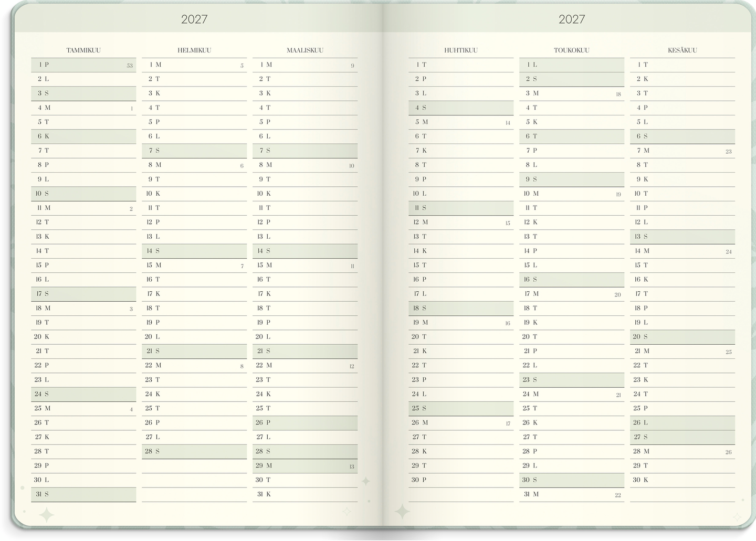The height and width of the screenshot is (541, 756).
Task: Click the 6 K holiday row in Tammikuu
Action: coord(83,136)
